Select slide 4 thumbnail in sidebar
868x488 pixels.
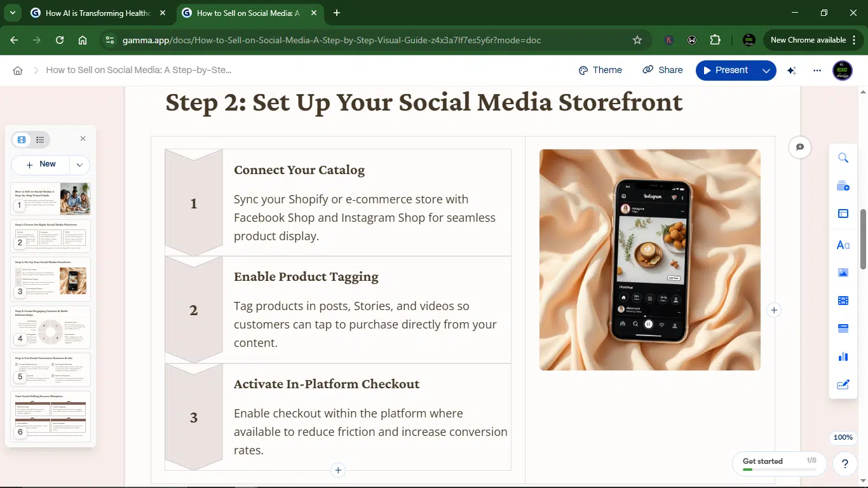tap(51, 327)
